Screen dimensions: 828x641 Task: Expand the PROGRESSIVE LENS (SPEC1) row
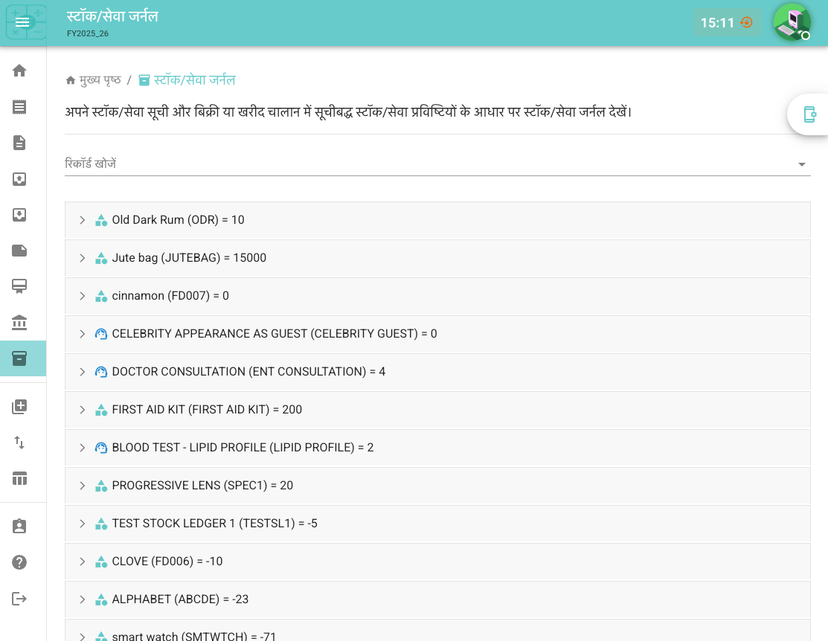(x=83, y=486)
